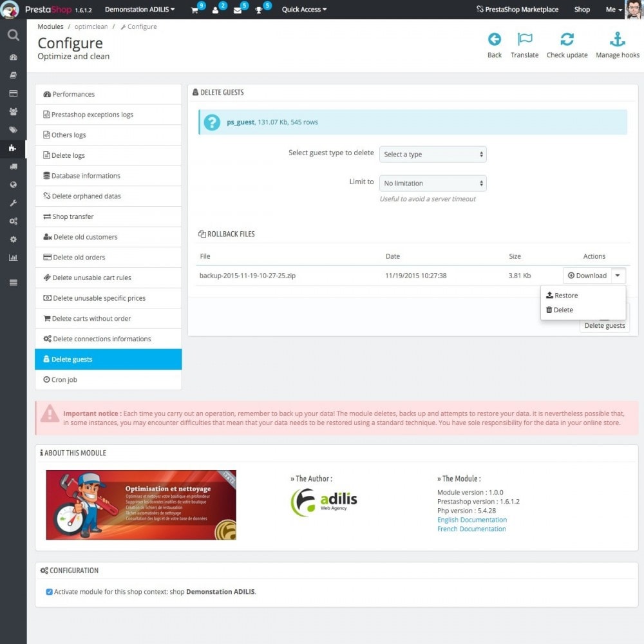Click the Optimisation et nettoyage banner image
Screen dimensions: 644x644
[141, 505]
